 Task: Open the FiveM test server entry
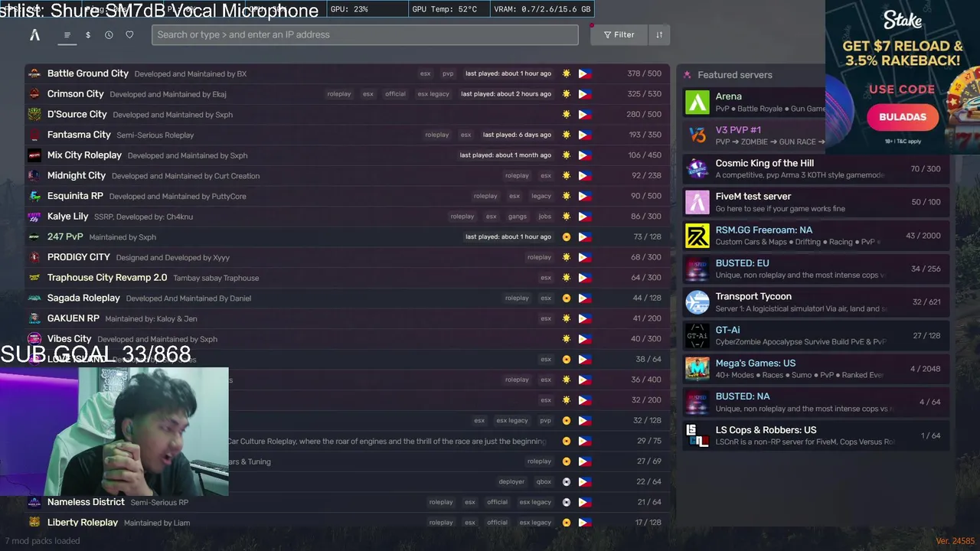tap(815, 202)
